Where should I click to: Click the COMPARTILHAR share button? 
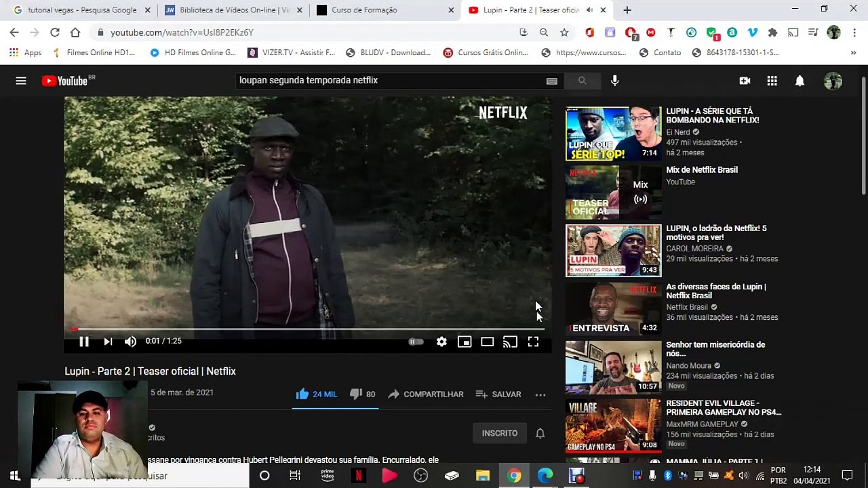(426, 394)
